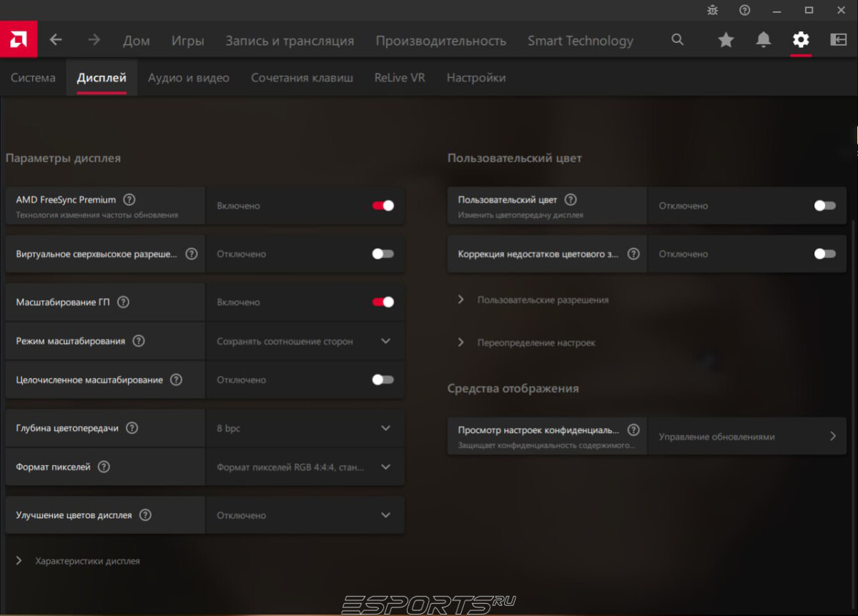This screenshot has height=616, width=858.
Task: Show help for Коррекция недостатков цветового зрения
Action: tap(633, 254)
